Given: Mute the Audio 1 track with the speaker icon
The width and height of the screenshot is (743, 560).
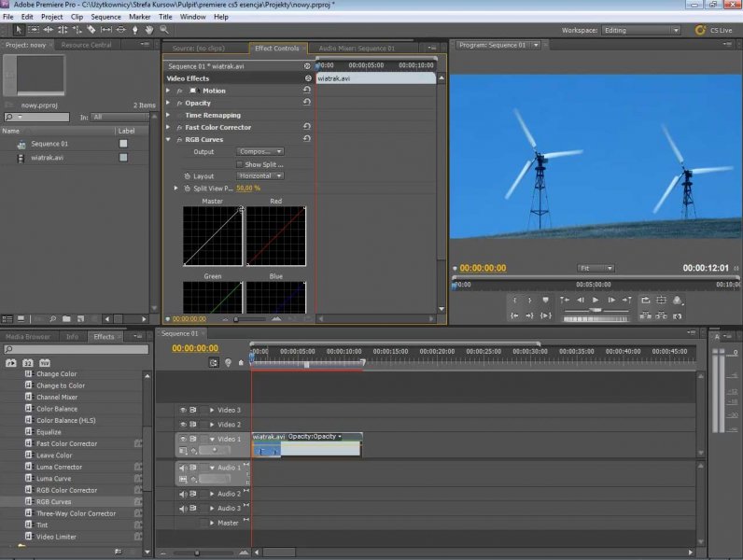Looking at the screenshot, I should [x=183, y=468].
